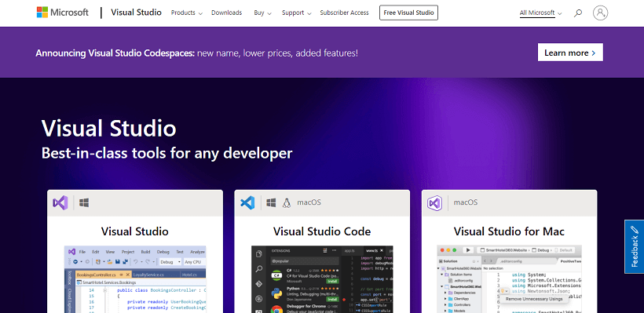Click Chrome debugger extension icon in screenshot

pyautogui.click(x=277, y=309)
